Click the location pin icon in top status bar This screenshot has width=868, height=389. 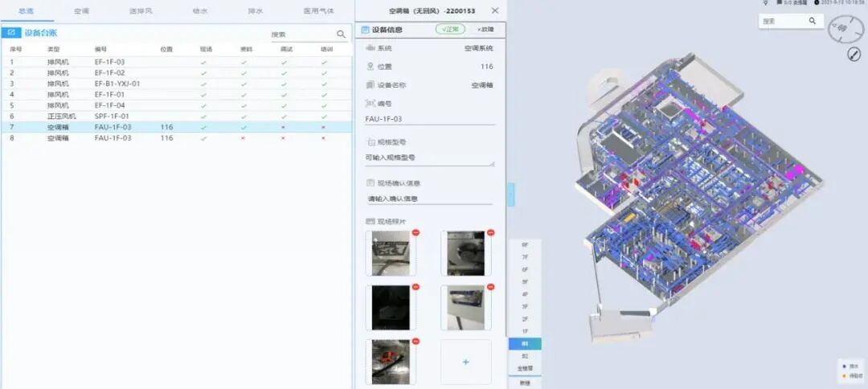click(766, 2)
